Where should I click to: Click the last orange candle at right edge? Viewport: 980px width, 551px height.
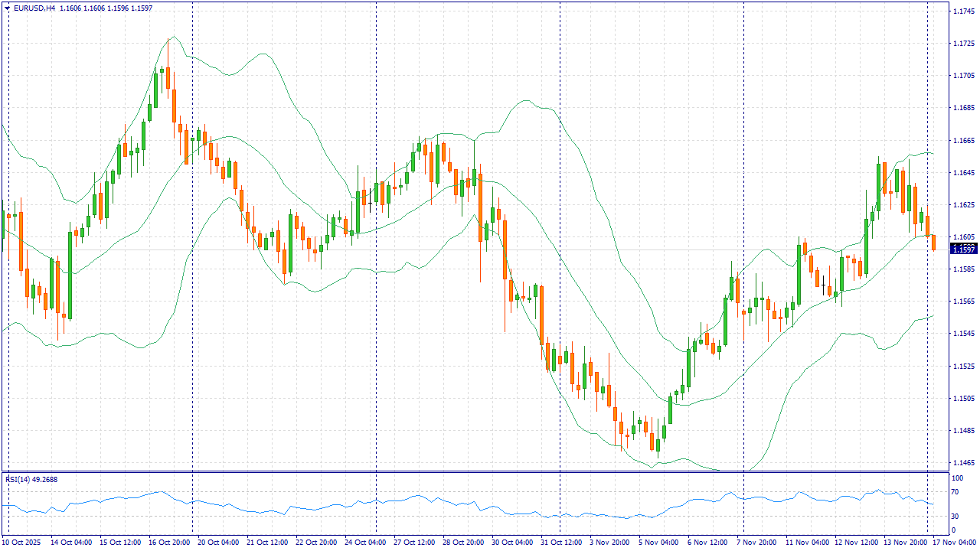(933, 243)
